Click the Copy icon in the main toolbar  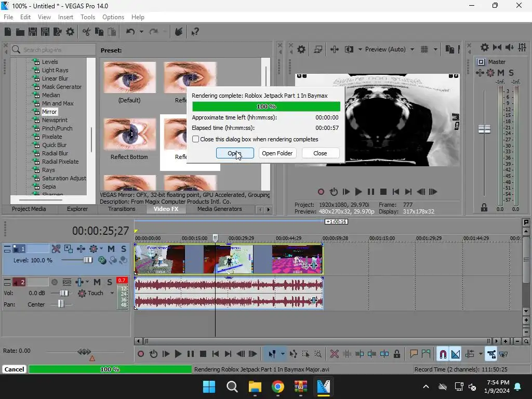coord(99,32)
